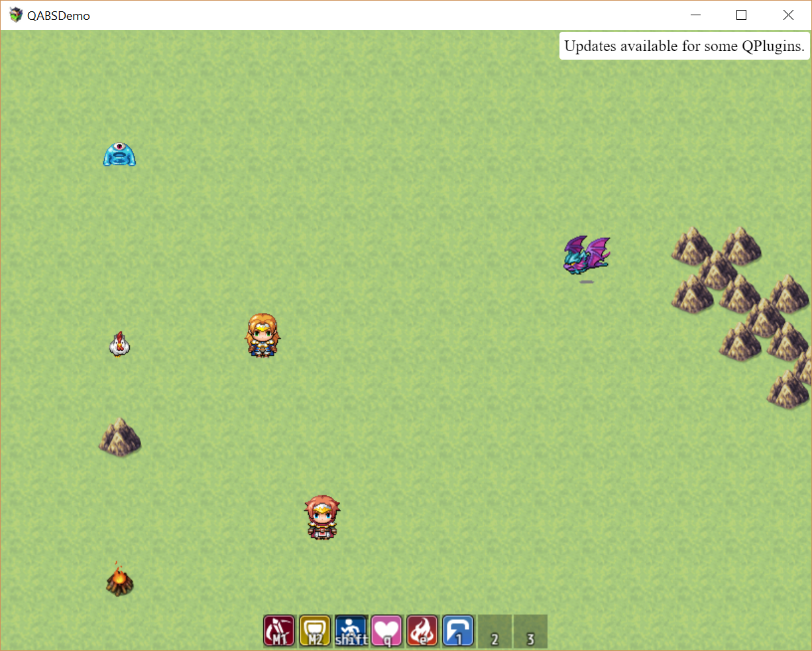812x651 pixels.
Task: Click the M1 sword attack skill icon
Action: [279, 630]
